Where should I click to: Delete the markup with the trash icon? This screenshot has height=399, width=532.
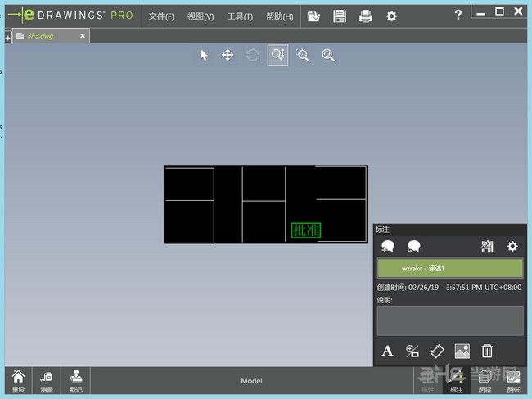tap(487, 351)
